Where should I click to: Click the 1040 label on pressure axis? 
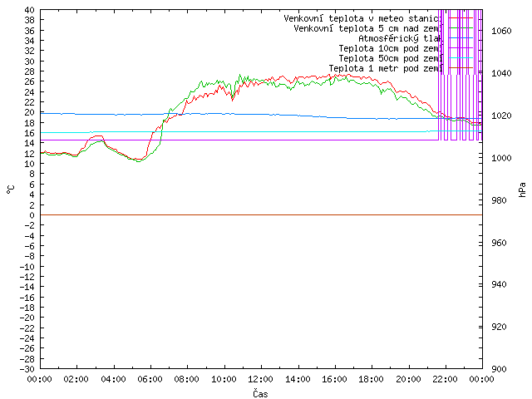coord(501,73)
